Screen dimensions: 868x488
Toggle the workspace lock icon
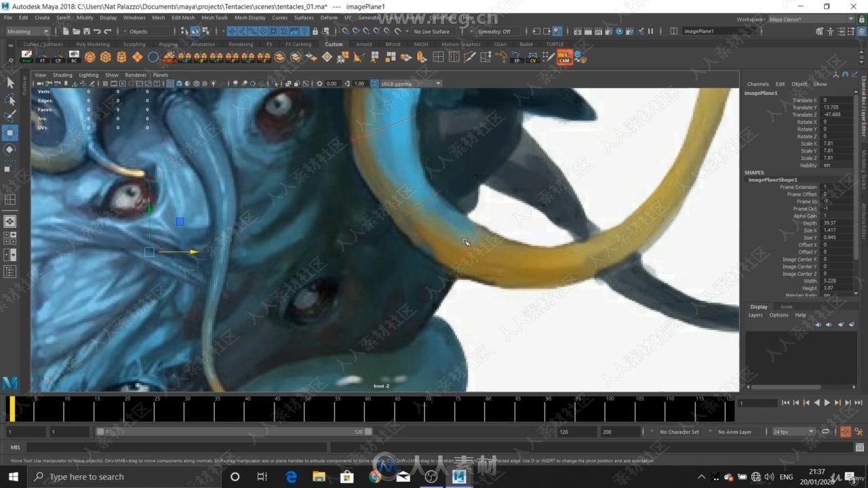(861, 19)
